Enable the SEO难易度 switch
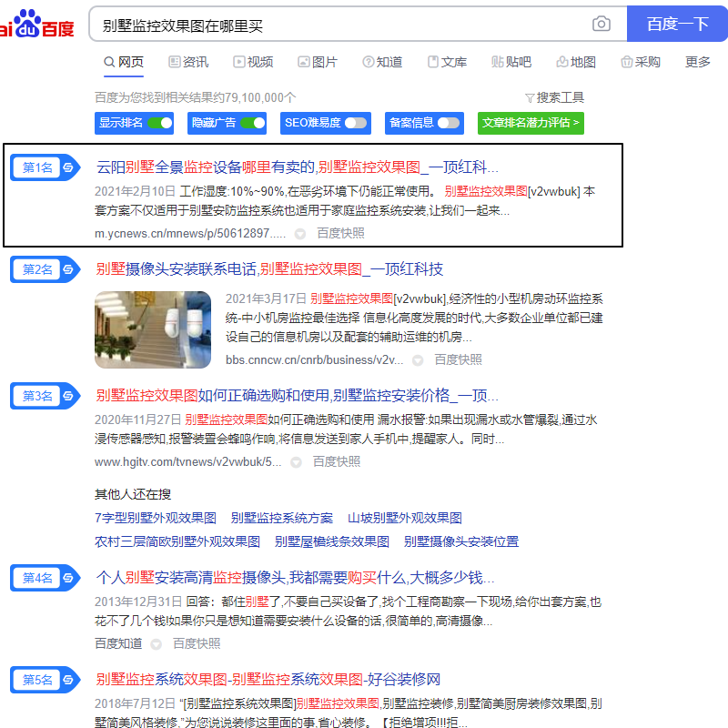 click(356, 123)
